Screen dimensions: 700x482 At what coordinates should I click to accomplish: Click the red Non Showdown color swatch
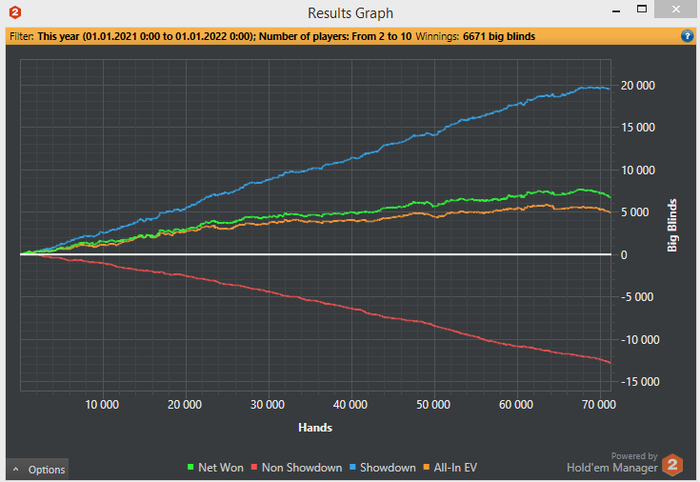pyautogui.click(x=254, y=467)
